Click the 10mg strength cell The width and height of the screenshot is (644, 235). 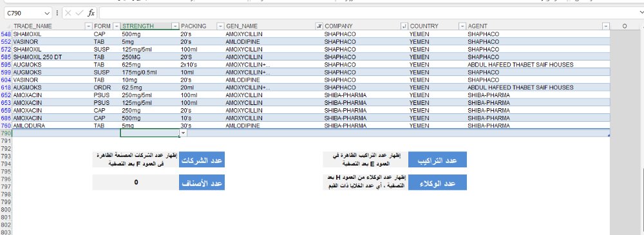click(150, 80)
